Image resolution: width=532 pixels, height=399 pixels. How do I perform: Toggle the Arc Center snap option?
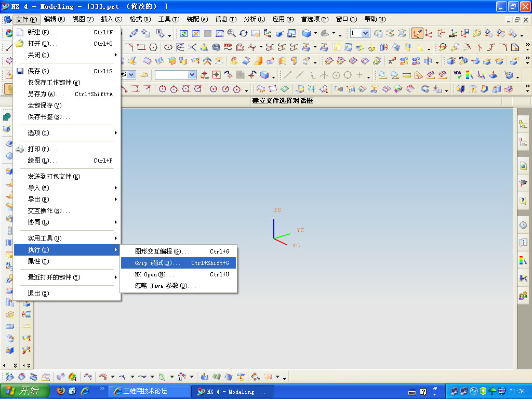point(336,75)
